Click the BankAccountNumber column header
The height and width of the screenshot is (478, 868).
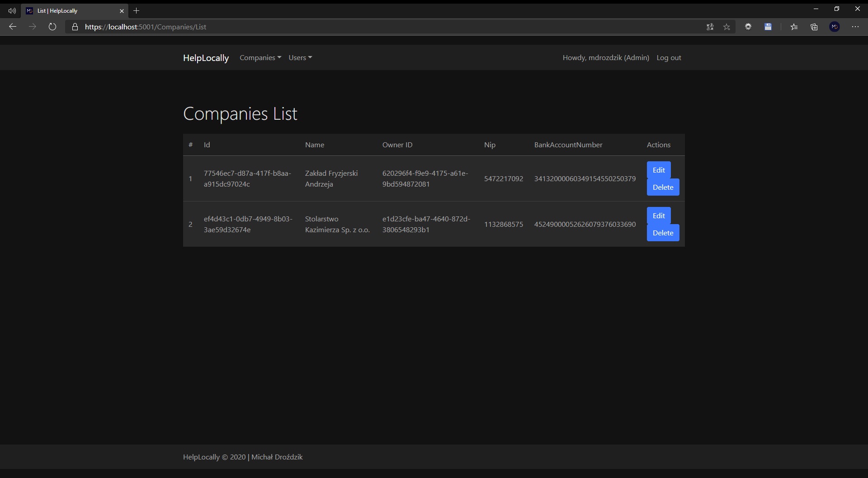[568, 145]
